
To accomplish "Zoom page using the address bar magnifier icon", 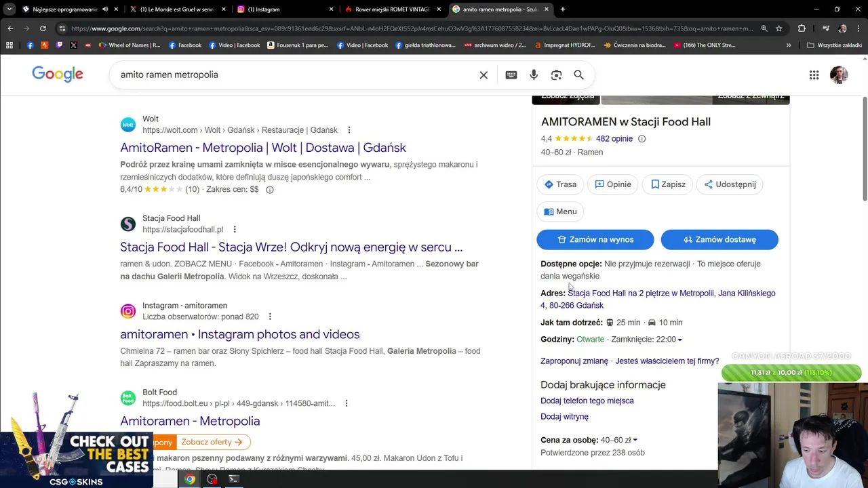I will pyautogui.click(x=764, y=28).
